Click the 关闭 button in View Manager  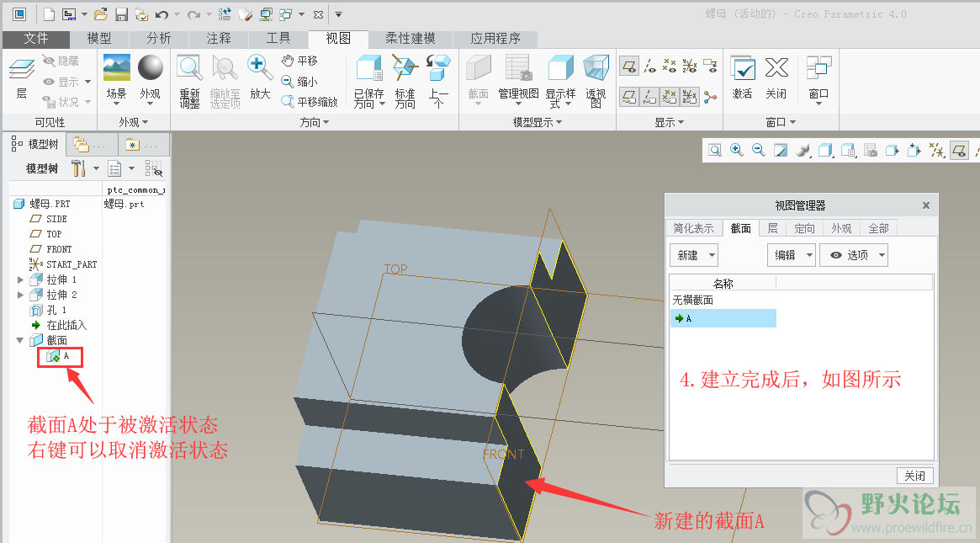[x=915, y=476]
